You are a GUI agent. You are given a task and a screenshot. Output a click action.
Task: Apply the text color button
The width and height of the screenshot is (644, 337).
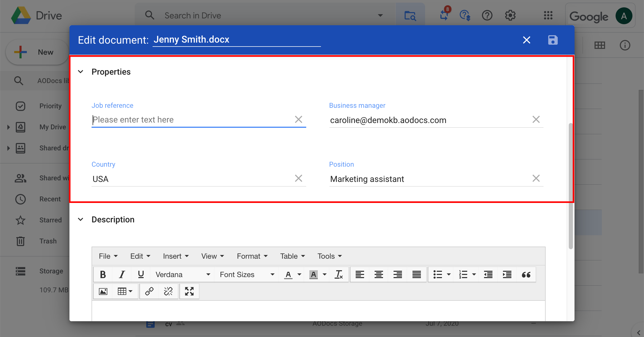coord(288,274)
